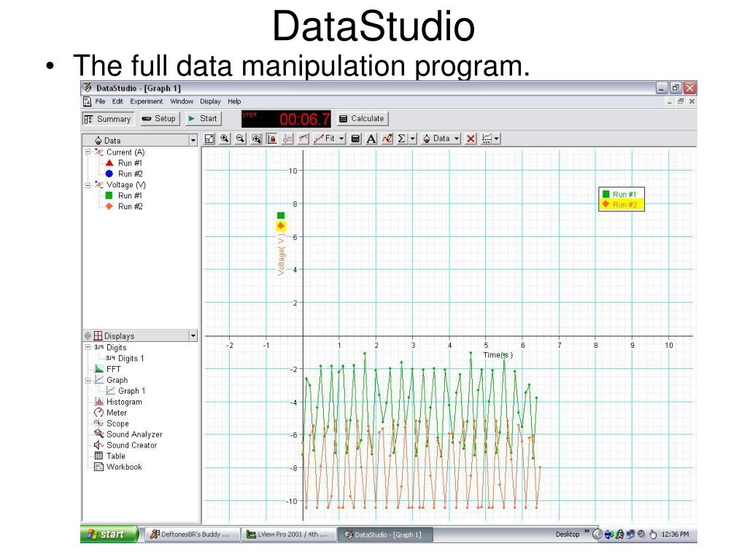
Task: Collapse the Voltage (V) tree node
Action: [x=88, y=184]
